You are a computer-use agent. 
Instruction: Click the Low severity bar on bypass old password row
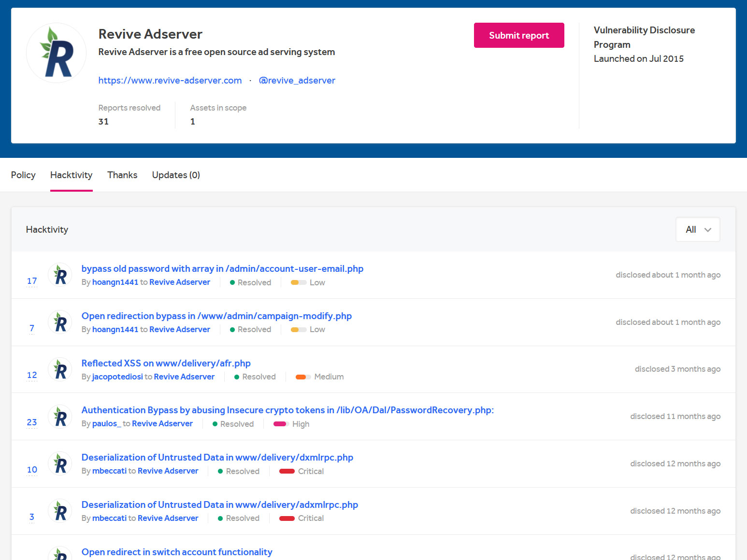pyautogui.click(x=299, y=282)
